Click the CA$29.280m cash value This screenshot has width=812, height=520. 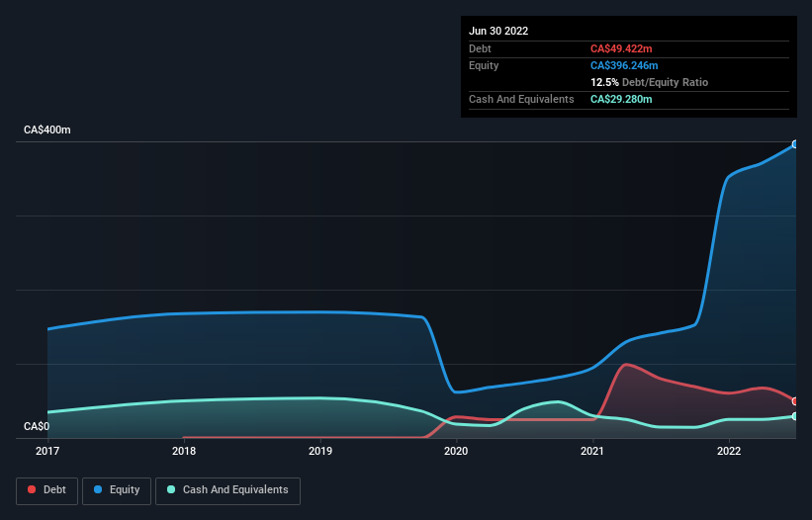[x=621, y=99]
